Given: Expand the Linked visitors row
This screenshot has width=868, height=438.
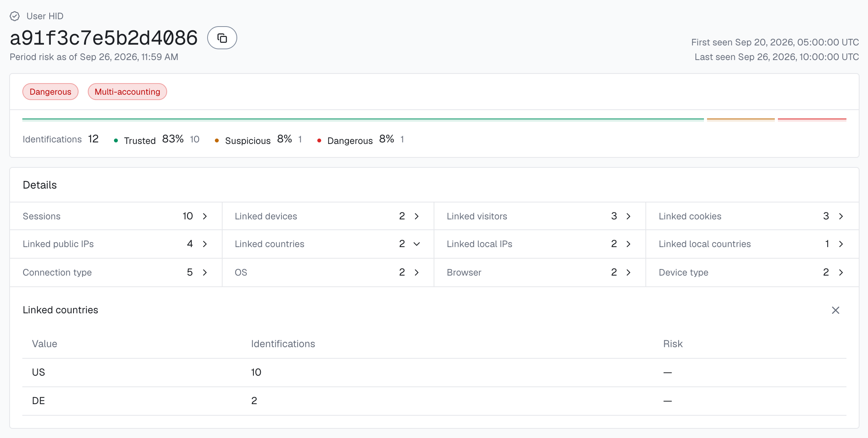Looking at the screenshot, I should coord(540,216).
